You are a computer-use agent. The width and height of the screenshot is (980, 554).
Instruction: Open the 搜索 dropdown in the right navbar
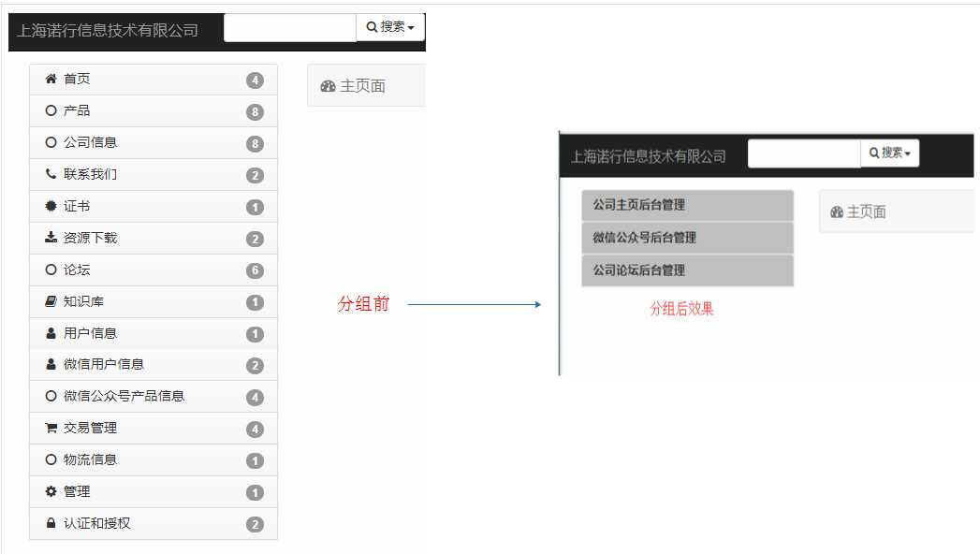[889, 153]
